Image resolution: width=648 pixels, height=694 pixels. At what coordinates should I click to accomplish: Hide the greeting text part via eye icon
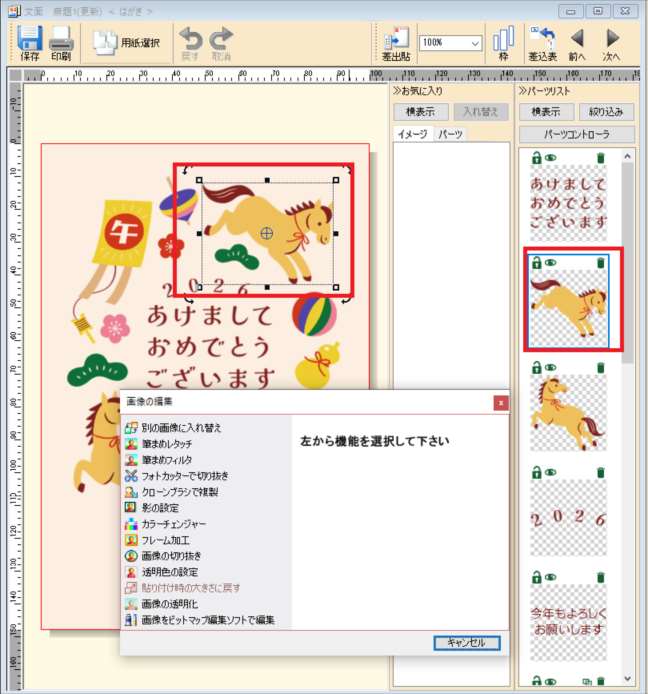551,158
